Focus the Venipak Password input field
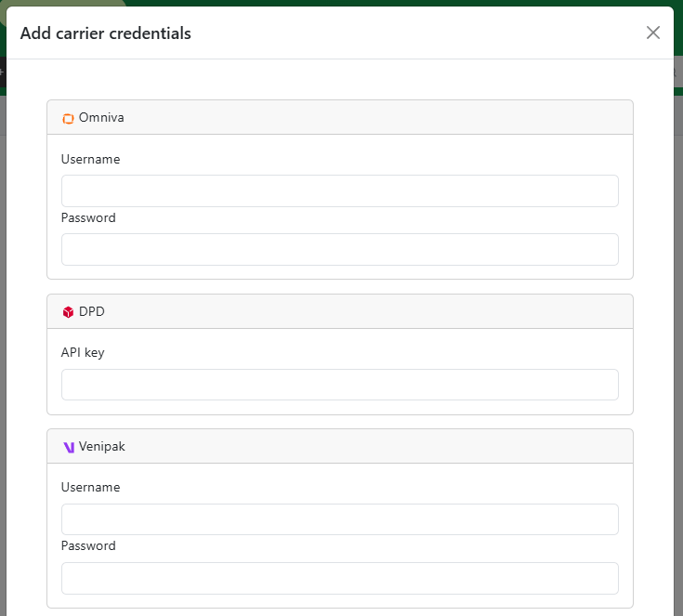683x616 pixels. pyautogui.click(x=339, y=578)
